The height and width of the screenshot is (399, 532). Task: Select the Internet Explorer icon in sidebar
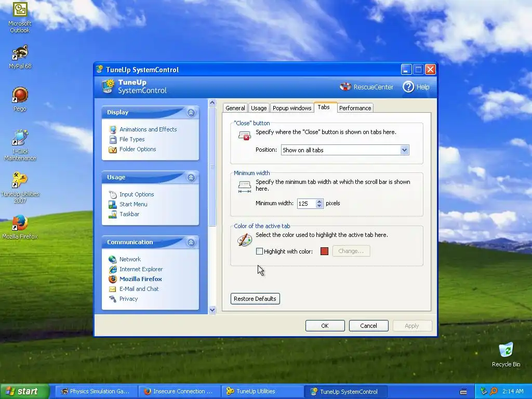click(113, 269)
